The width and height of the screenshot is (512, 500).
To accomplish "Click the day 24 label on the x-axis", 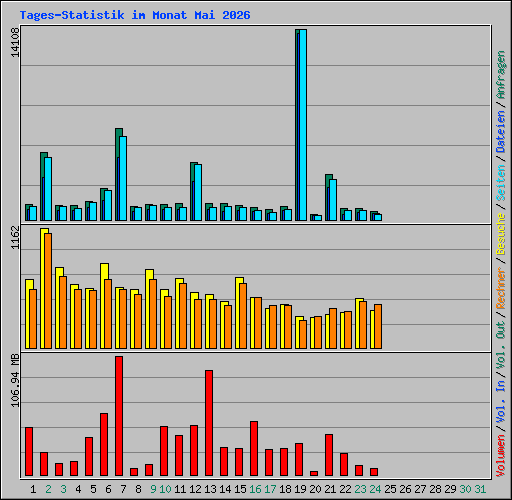I will [375, 489].
